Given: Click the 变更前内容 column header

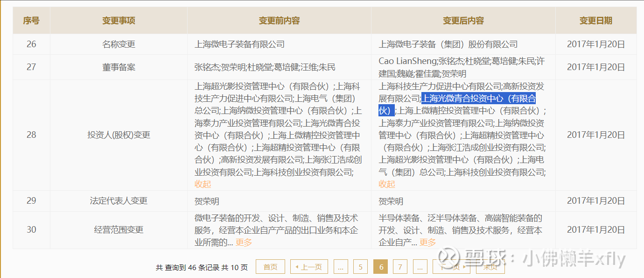Looking at the screenshot, I should 279,21.
